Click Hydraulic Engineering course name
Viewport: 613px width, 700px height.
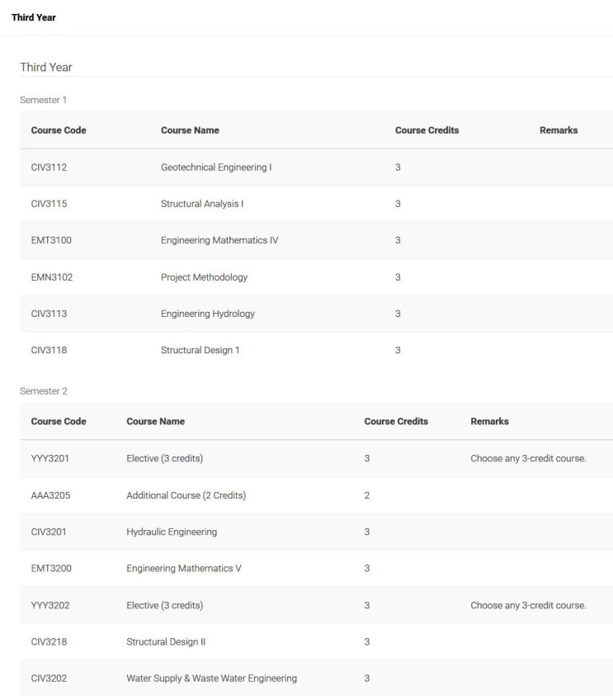coord(172,532)
